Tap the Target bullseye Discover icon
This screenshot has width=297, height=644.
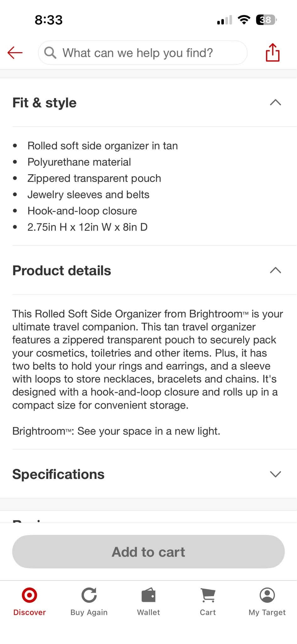click(x=30, y=595)
